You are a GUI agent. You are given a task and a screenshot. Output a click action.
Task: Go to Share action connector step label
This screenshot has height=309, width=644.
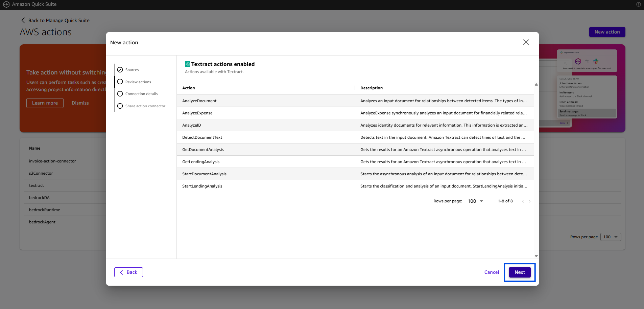click(x=145, y=106)
